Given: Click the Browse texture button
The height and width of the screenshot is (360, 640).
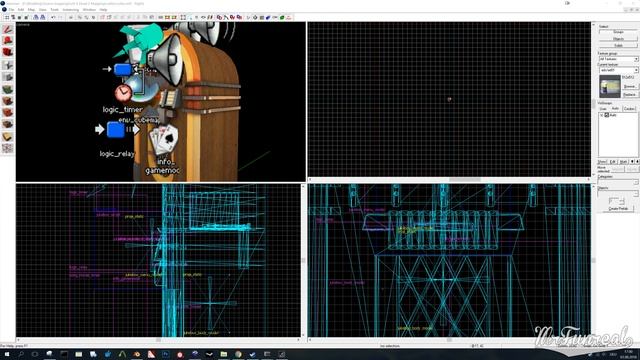Looking at the screenshot, I should (x=629, y=87).
